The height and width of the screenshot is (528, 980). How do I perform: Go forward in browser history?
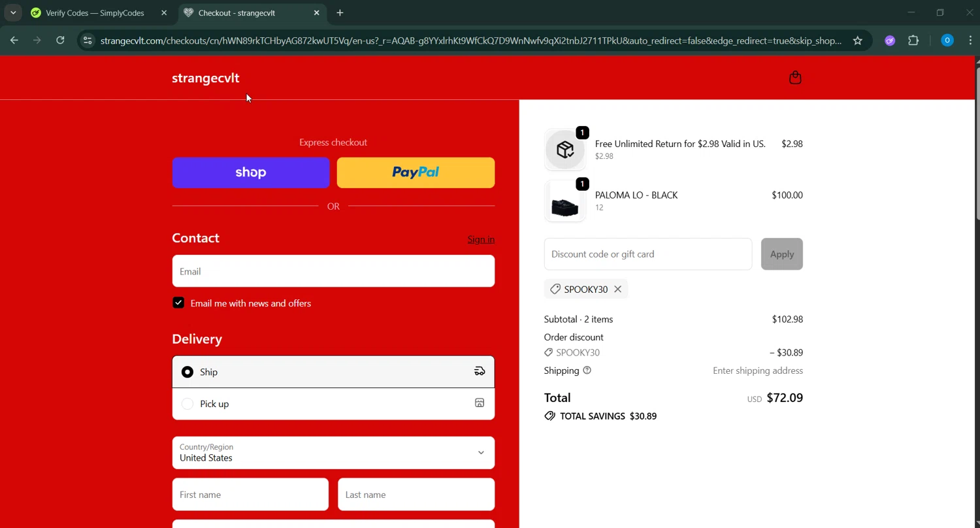click(37, 41)
